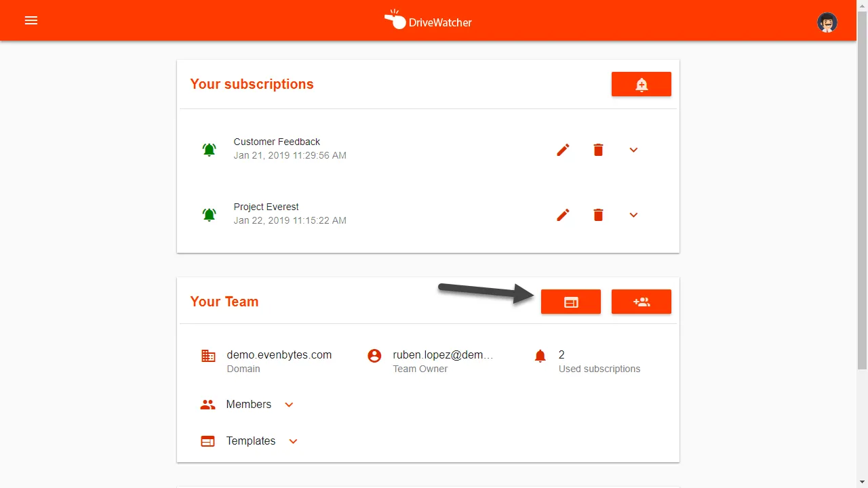The height and width of the screenshot is (488, 868).
Task: Click the Members label text
Action: 248,404
